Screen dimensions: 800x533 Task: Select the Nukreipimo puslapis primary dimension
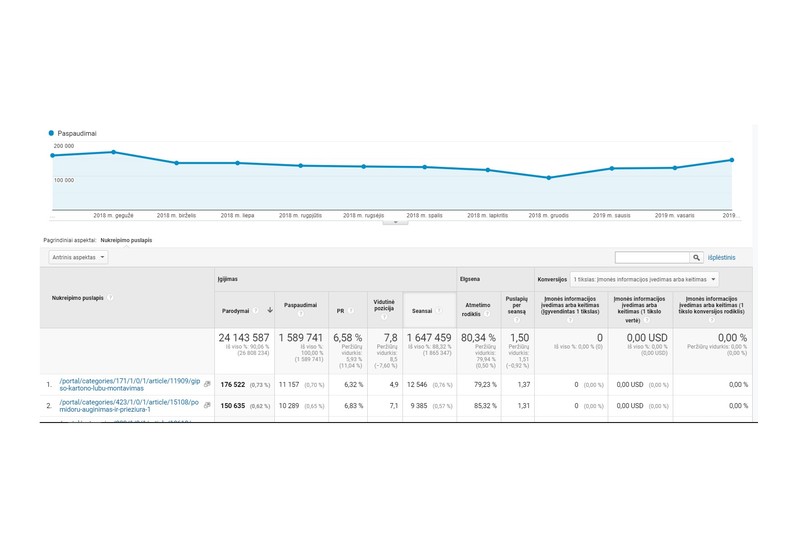(x=126, y=240)
